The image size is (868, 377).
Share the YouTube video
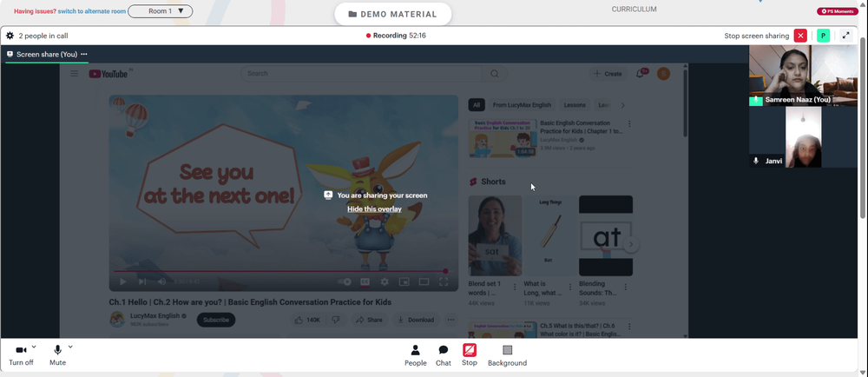tap(369, 320)
